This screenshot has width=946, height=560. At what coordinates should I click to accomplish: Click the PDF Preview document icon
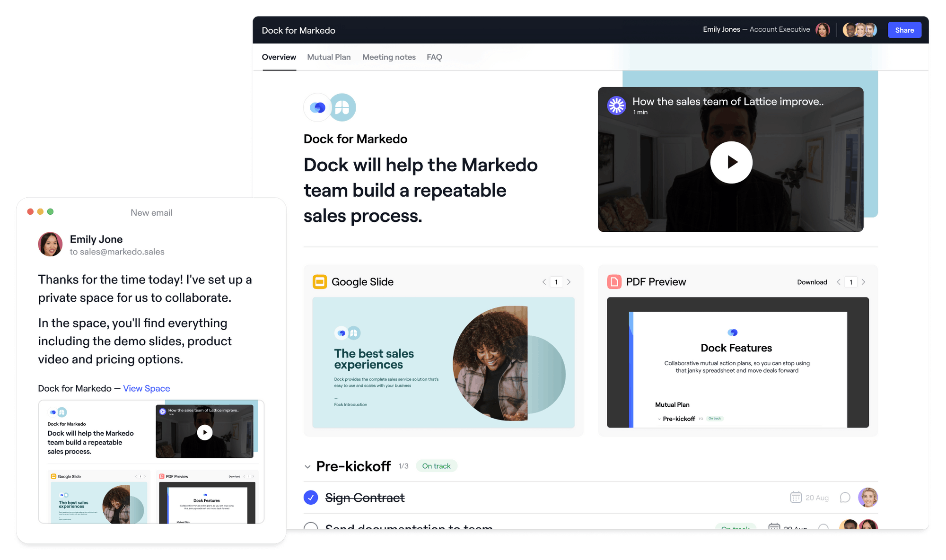coord(614,281)
